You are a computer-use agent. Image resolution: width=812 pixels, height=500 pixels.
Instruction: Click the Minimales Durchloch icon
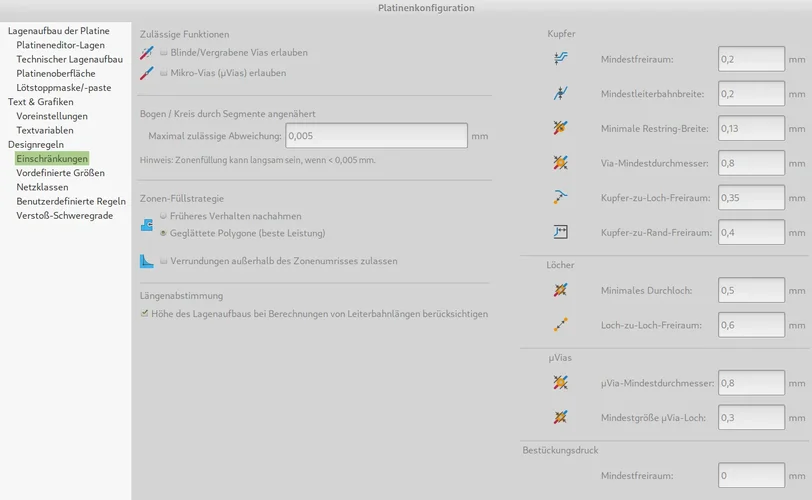[560, 290]
